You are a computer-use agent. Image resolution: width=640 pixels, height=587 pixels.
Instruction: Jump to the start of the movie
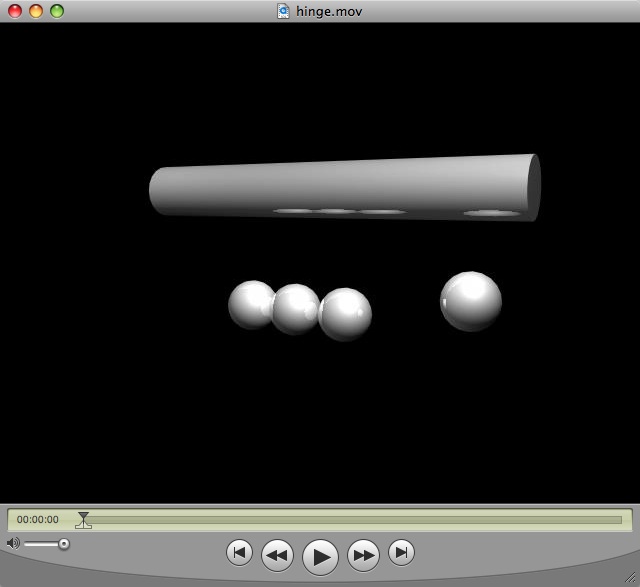click(239, 552)
